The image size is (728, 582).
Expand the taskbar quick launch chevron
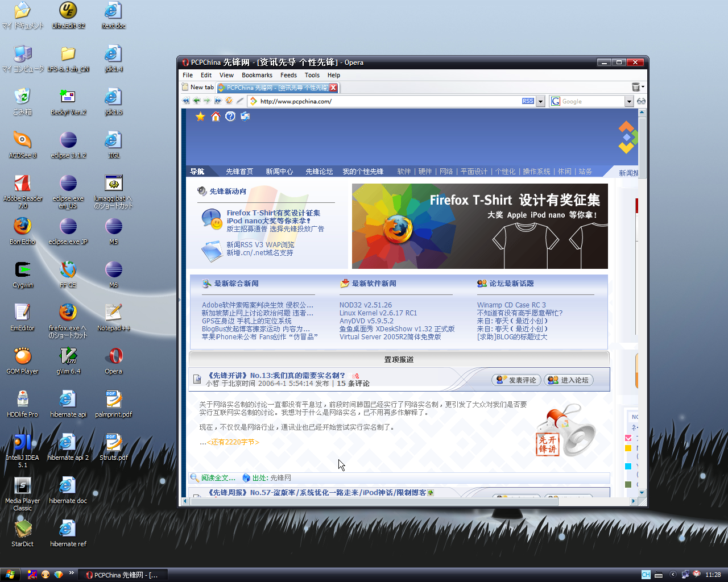point(71,573)
